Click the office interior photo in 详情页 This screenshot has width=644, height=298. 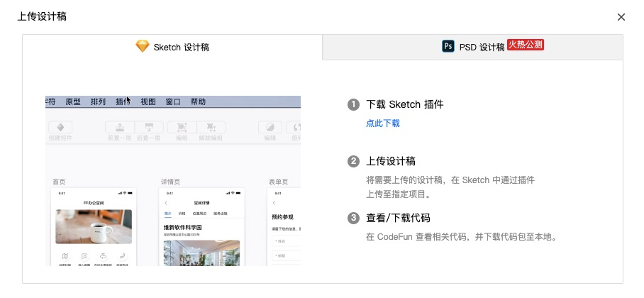point(201,253)
